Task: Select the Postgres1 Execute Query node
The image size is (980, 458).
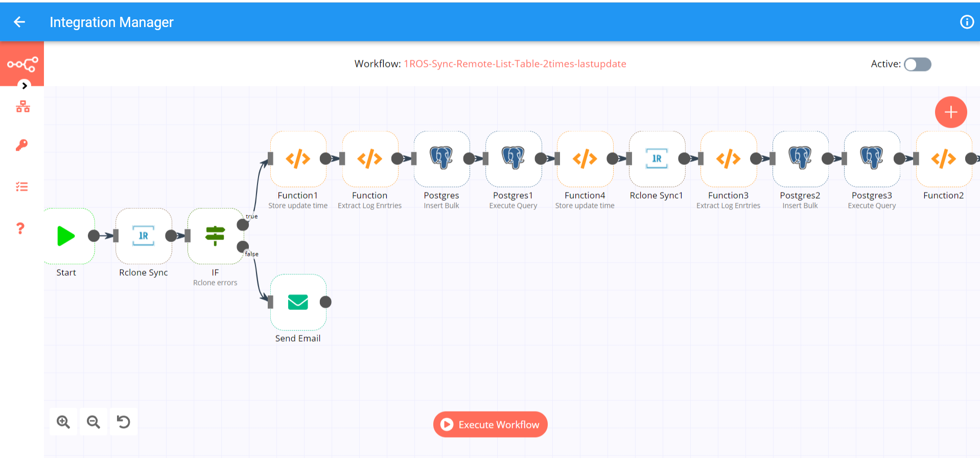Action: 514,159
